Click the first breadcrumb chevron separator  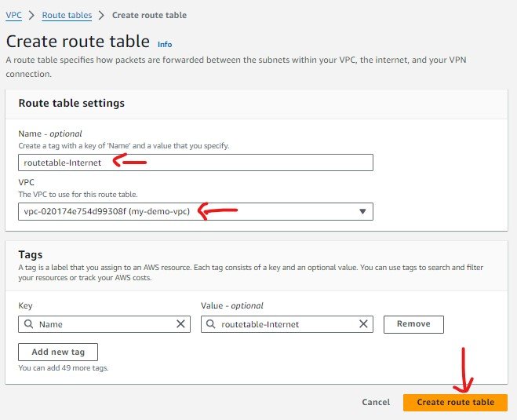pyautogui.click(x=32, y=15)
